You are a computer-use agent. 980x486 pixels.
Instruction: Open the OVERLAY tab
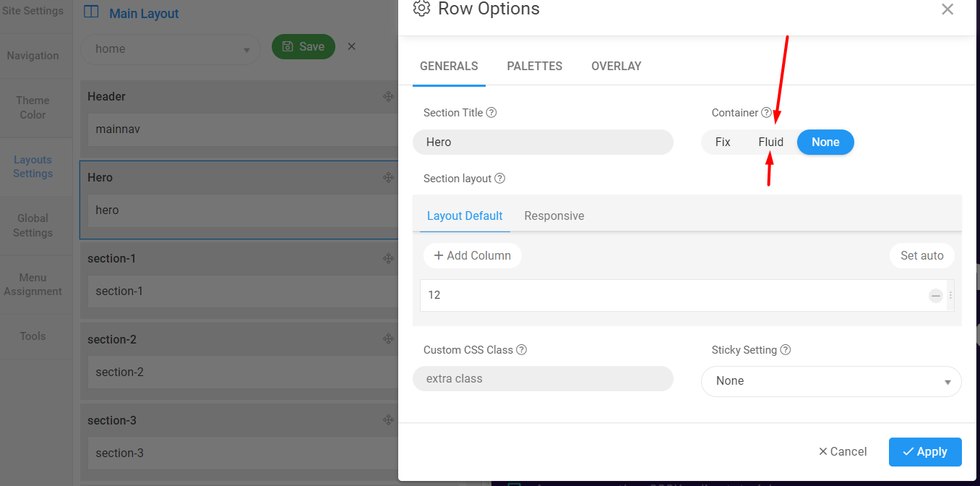click(x=616, y=67)
